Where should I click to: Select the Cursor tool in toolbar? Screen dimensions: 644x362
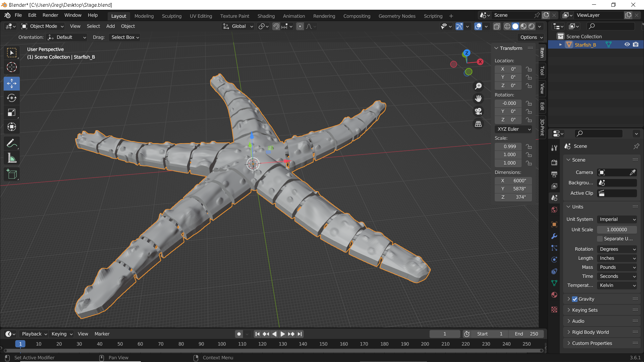tap(12, 67)
